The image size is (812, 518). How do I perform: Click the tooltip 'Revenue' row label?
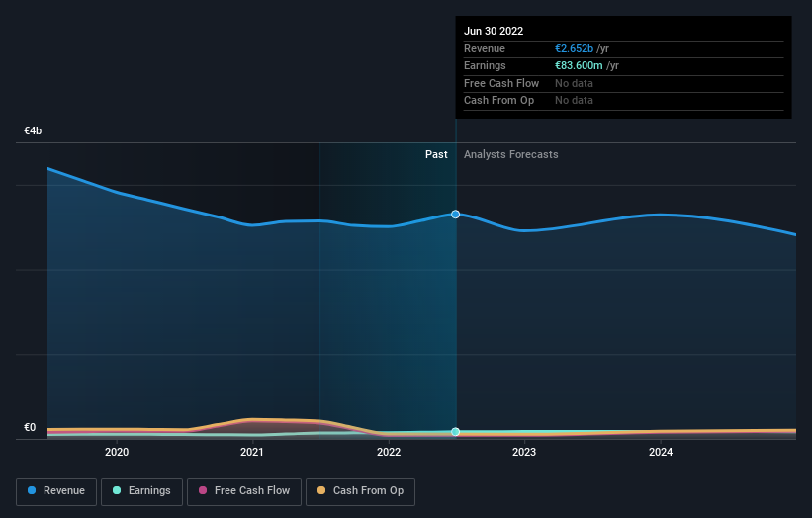(485, 48)
